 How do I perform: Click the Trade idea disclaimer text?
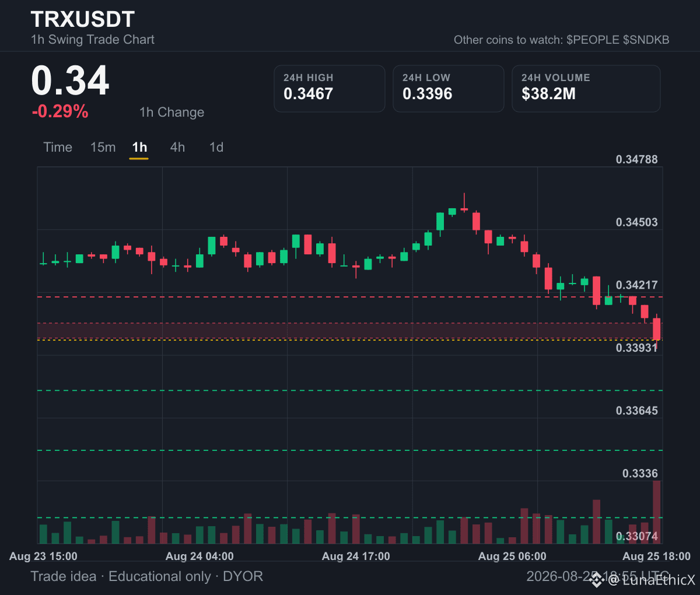pyautogui.click(x=147, y=576)
